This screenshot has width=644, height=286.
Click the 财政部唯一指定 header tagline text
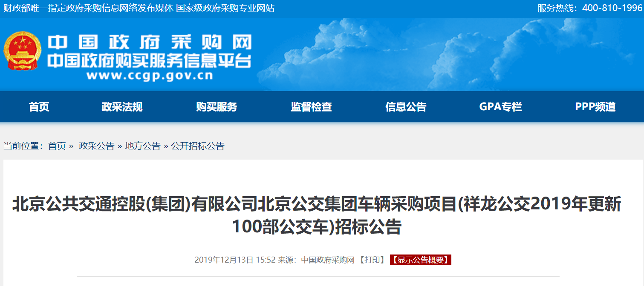[139, 8]
